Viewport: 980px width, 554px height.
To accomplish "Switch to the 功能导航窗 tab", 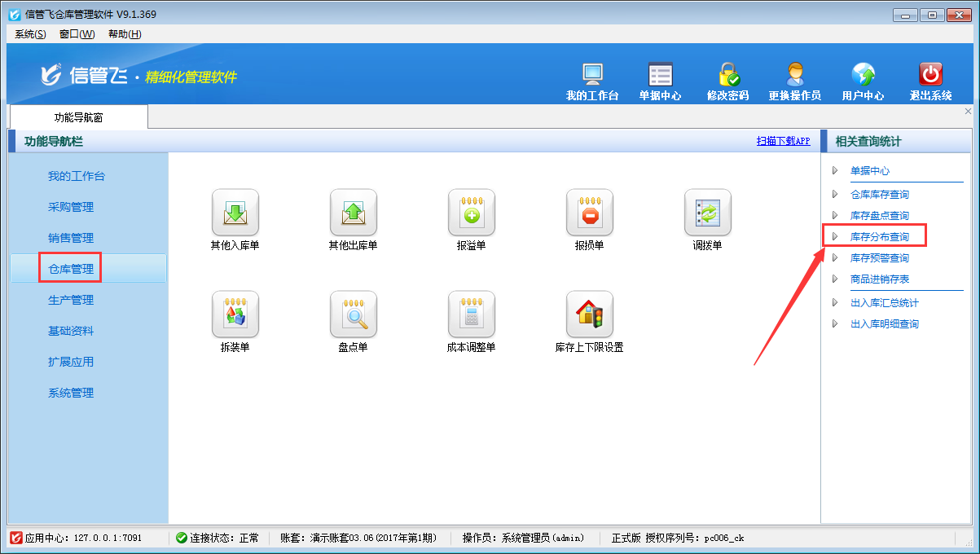I will (78, 117).
